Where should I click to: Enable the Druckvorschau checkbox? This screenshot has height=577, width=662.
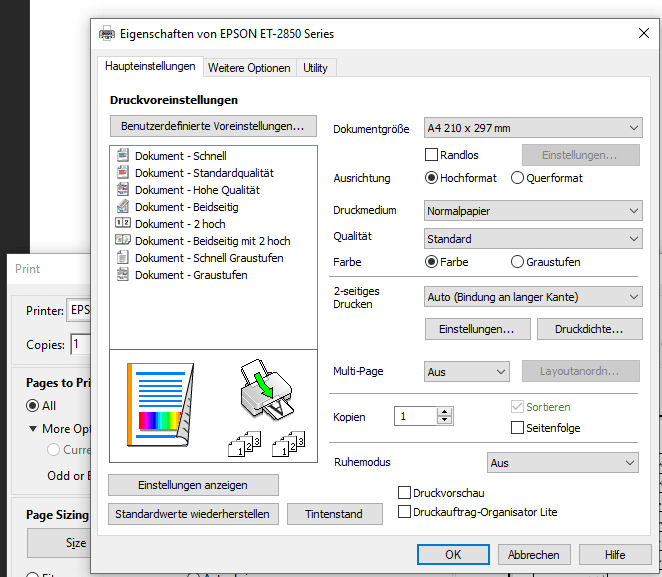click(404, 493)
